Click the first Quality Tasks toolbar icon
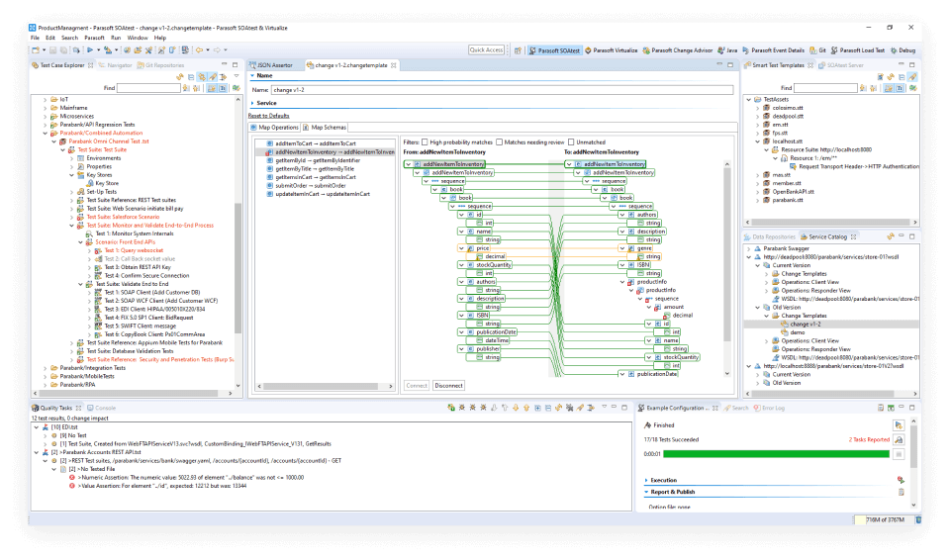 451,408
